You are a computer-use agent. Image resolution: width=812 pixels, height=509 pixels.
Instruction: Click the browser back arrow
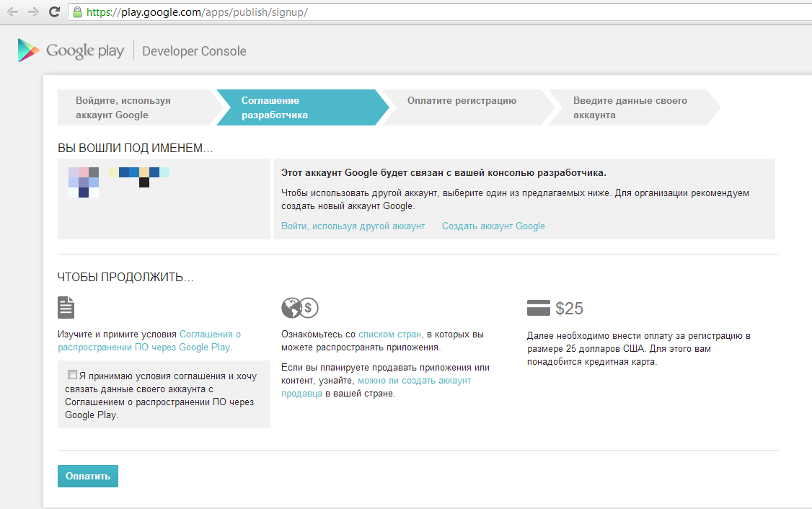pos(12,12)
